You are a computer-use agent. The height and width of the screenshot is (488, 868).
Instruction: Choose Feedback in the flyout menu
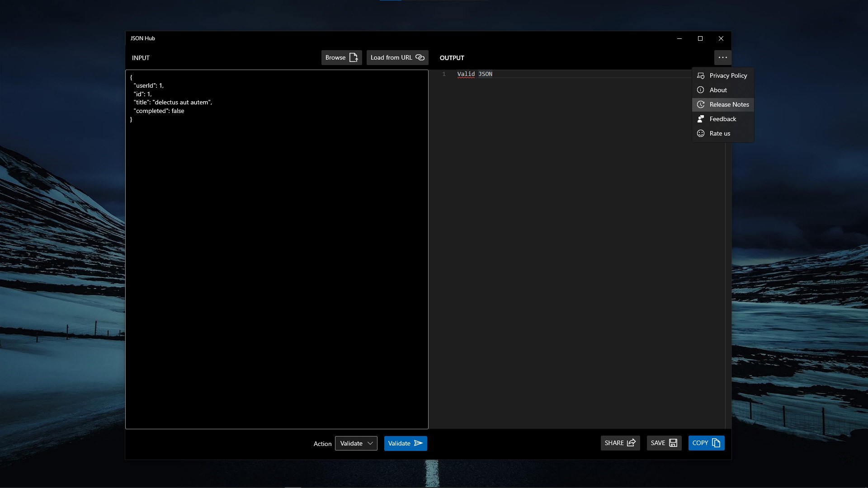click(723, 119)
